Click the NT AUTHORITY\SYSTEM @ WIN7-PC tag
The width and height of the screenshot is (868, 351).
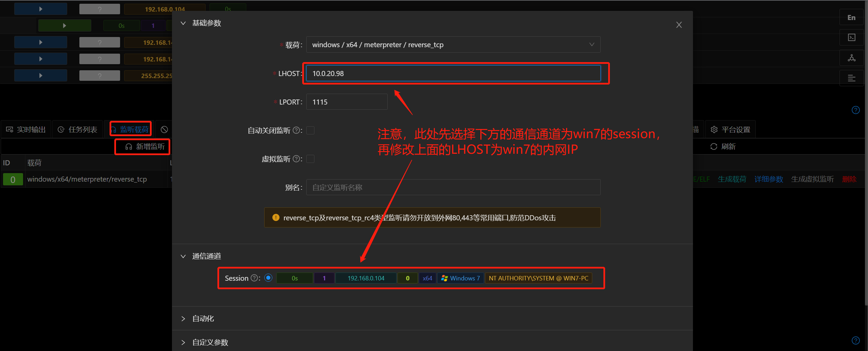[538, 278]
